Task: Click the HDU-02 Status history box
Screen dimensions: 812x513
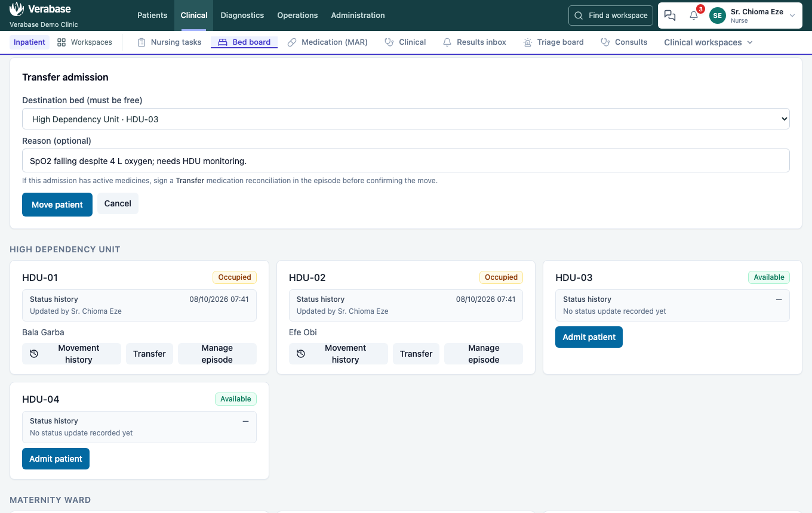Action: [406, 305]
